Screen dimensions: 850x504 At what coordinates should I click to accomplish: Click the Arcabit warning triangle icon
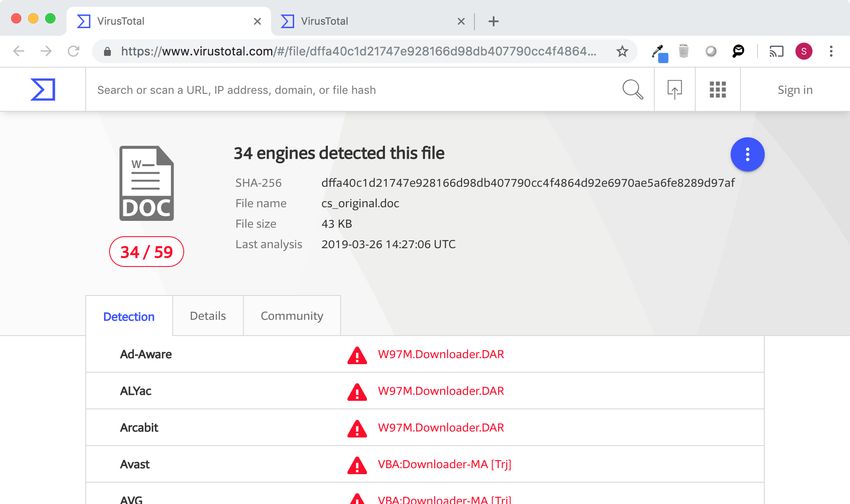[357, 428]
